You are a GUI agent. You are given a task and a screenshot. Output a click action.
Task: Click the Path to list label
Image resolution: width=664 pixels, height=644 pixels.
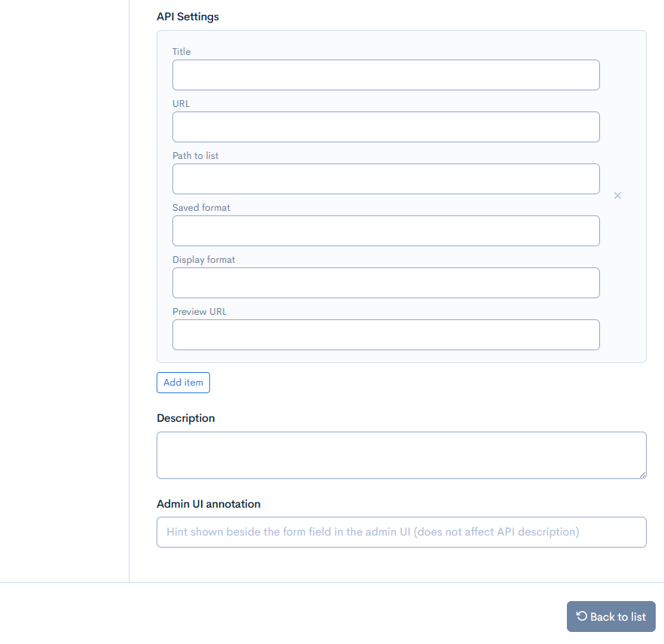(195, 155)
